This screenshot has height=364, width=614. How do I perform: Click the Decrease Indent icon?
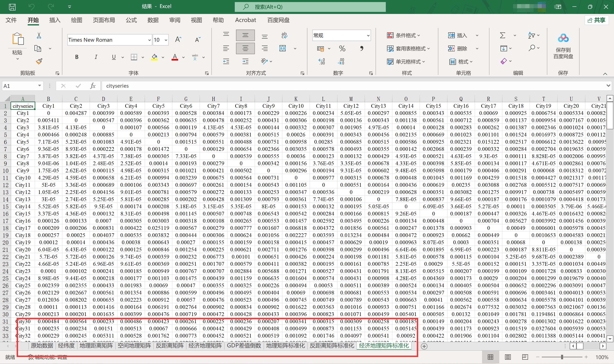point(226,61)
